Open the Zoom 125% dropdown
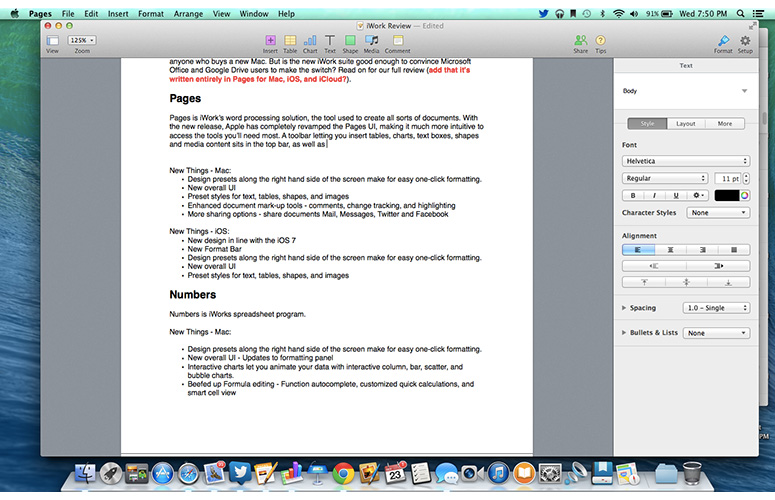This screenshot has height=500, width=775. click(x=82, y=40)
